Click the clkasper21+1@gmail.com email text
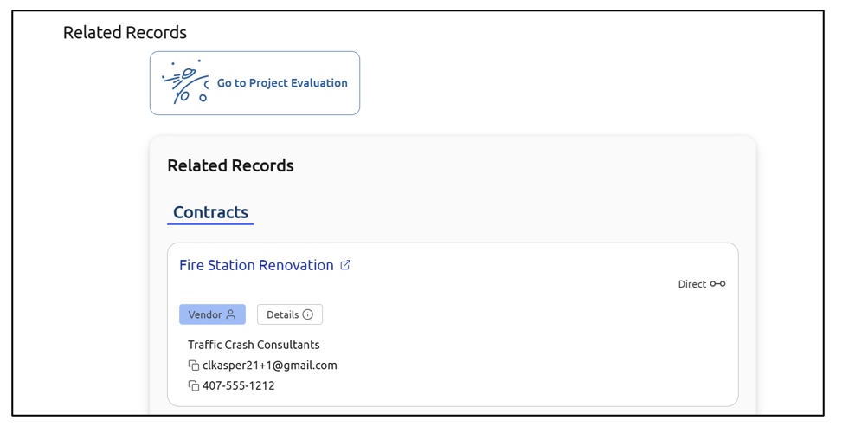Image resolution: width=868 pixels, height=440 pixels. coord(269,366)
